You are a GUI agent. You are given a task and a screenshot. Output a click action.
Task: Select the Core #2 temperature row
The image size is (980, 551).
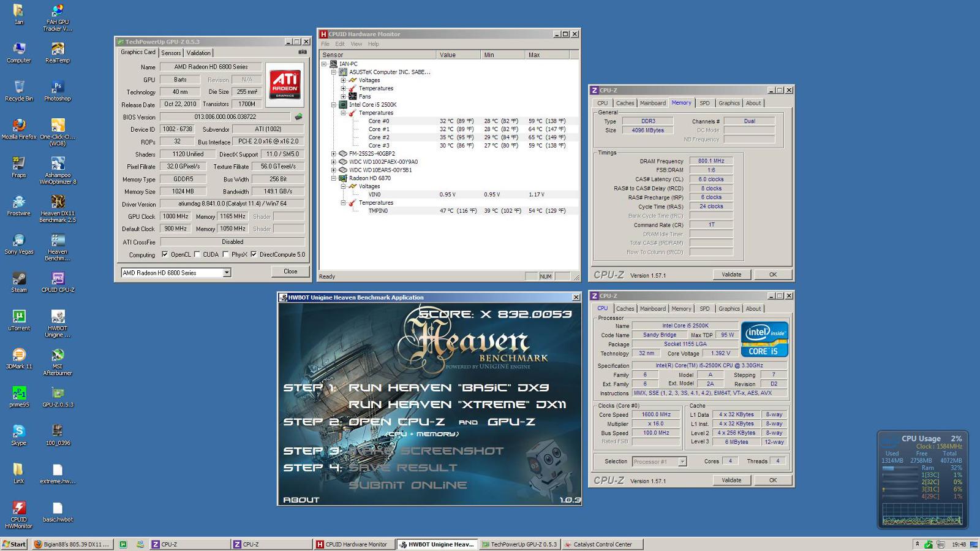[450, 137]
